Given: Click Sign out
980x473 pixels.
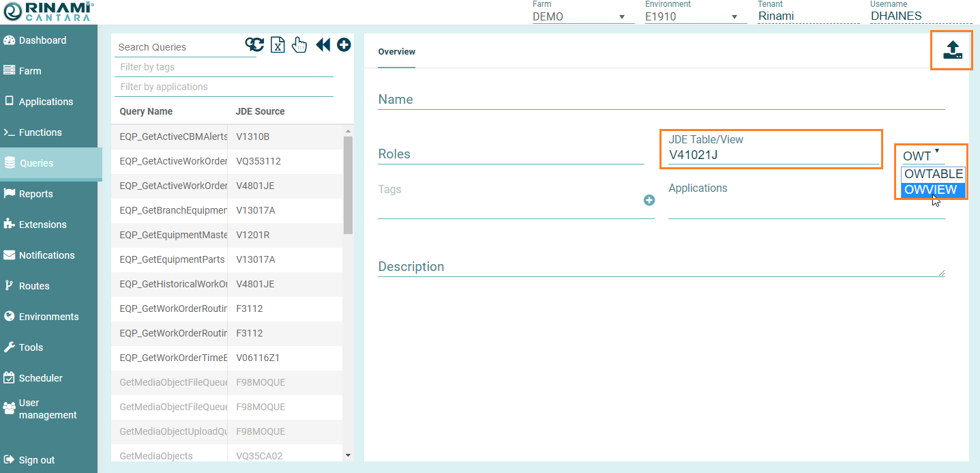Looking at the screenshot, I should [36, 460].
